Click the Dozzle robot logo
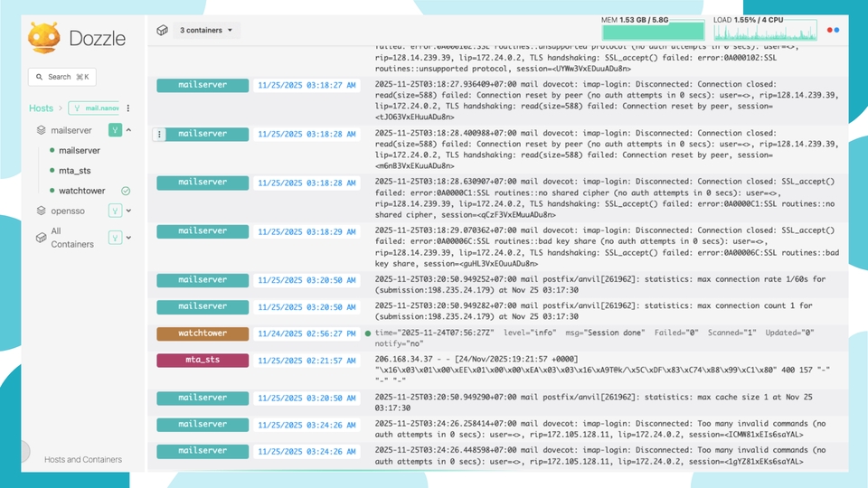Image resolution: width=868 pixels, height=488 pixels. tap(43, 38)
